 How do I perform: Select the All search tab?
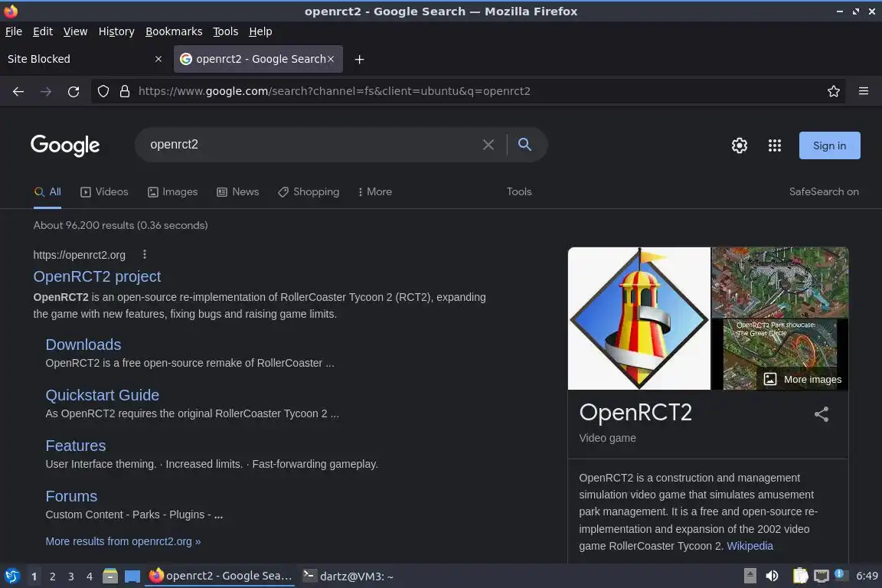click(x=47, y=192)
